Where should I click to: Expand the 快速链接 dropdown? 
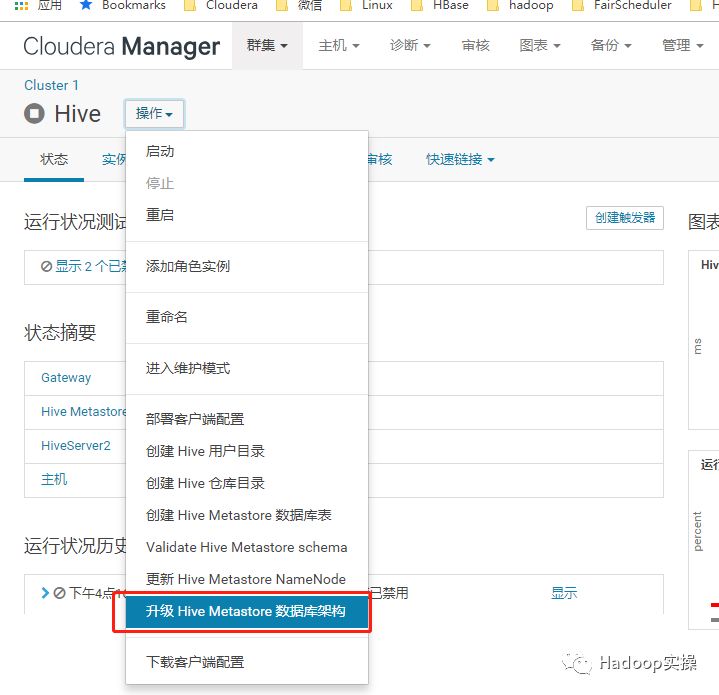point(460,160)
